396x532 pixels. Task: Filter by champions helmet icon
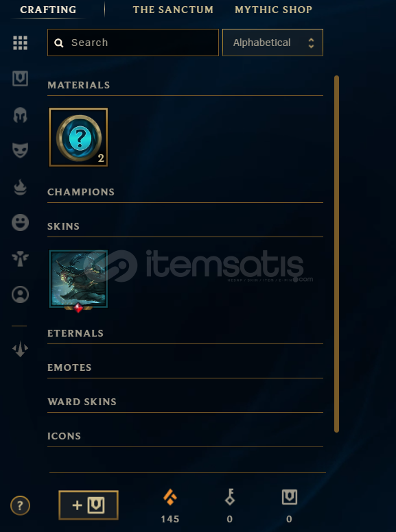[x=21, y=114]
